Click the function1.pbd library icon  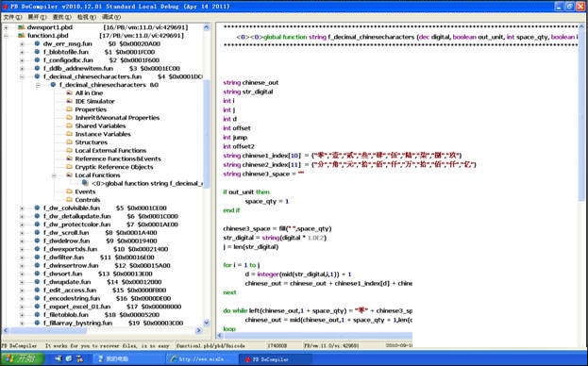point(21,36)
